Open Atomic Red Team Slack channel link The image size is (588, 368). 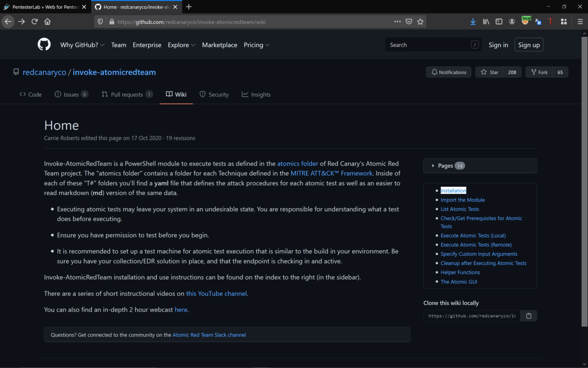[209, 335]
